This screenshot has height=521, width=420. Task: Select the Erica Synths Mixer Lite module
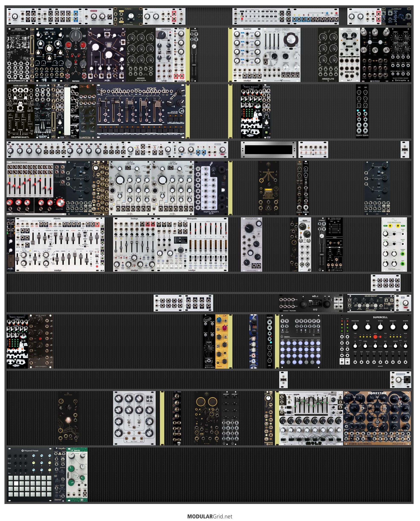pyautogui.click(x=328, y=55)
